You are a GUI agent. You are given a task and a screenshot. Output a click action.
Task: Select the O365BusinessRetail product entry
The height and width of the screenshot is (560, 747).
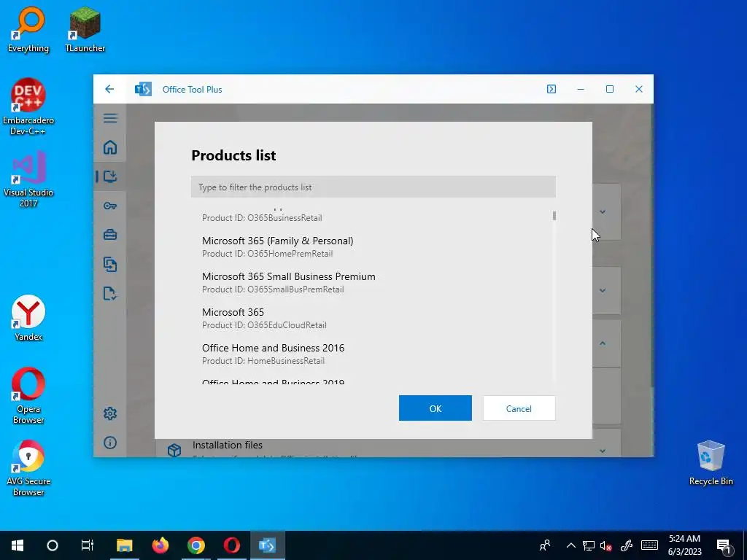(x=373, y=217)
